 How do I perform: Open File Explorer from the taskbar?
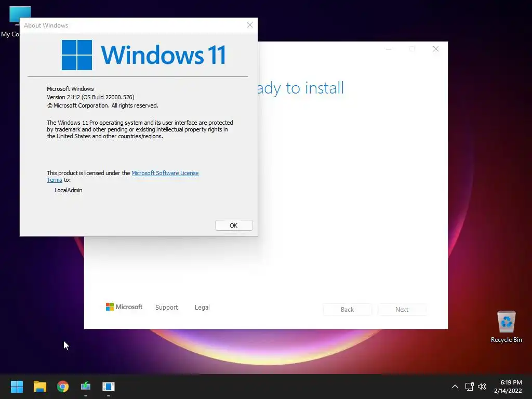tap(39, 387)
